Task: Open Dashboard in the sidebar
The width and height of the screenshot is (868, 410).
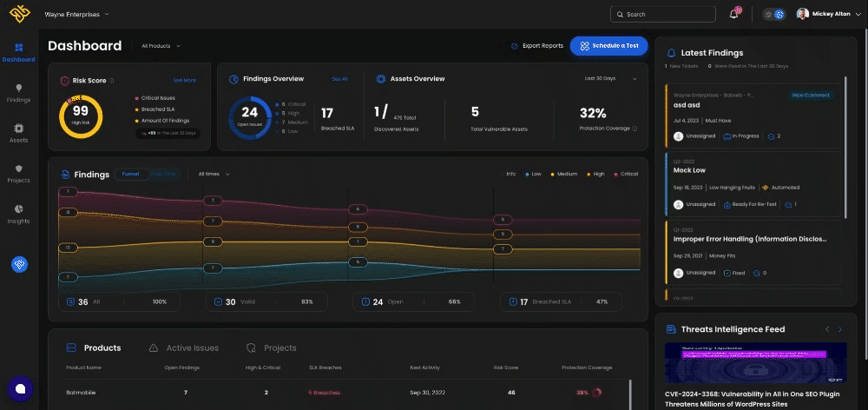Action: coord(18,53)
